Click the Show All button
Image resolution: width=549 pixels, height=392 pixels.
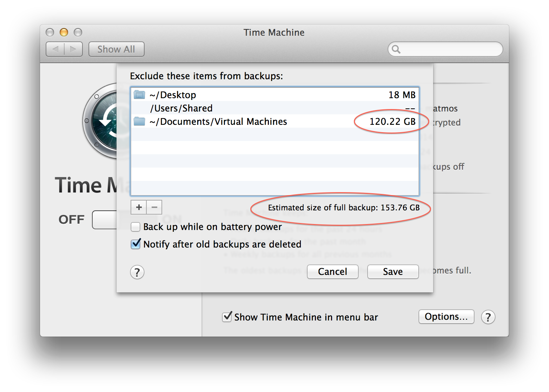pyautogui.click(x=116, y=49)
